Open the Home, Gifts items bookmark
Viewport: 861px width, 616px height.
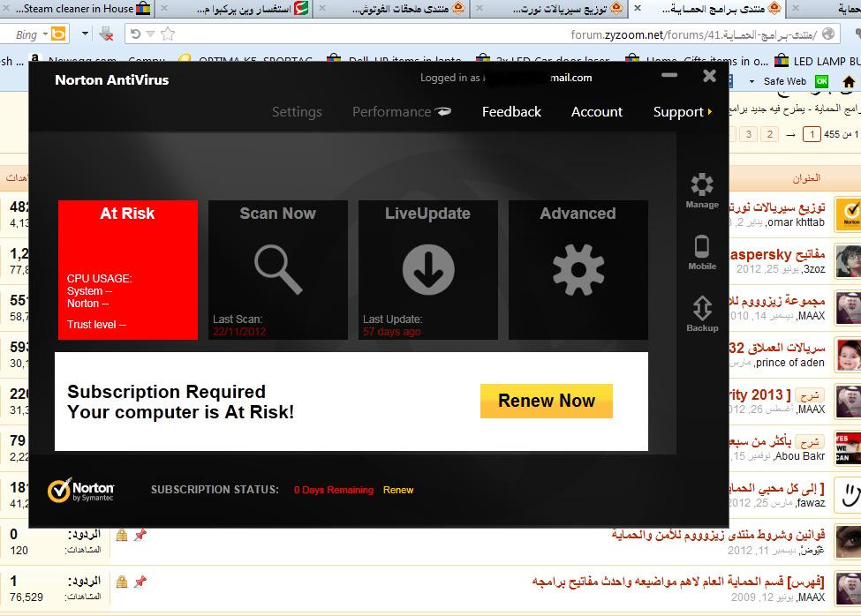pyautogui.click(x=698, y=61)
